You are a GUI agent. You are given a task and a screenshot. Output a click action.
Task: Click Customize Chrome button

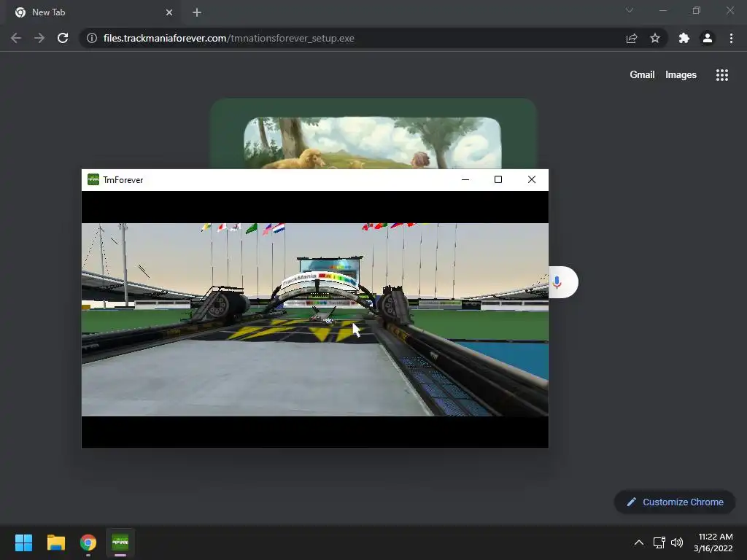pos(675,502)
